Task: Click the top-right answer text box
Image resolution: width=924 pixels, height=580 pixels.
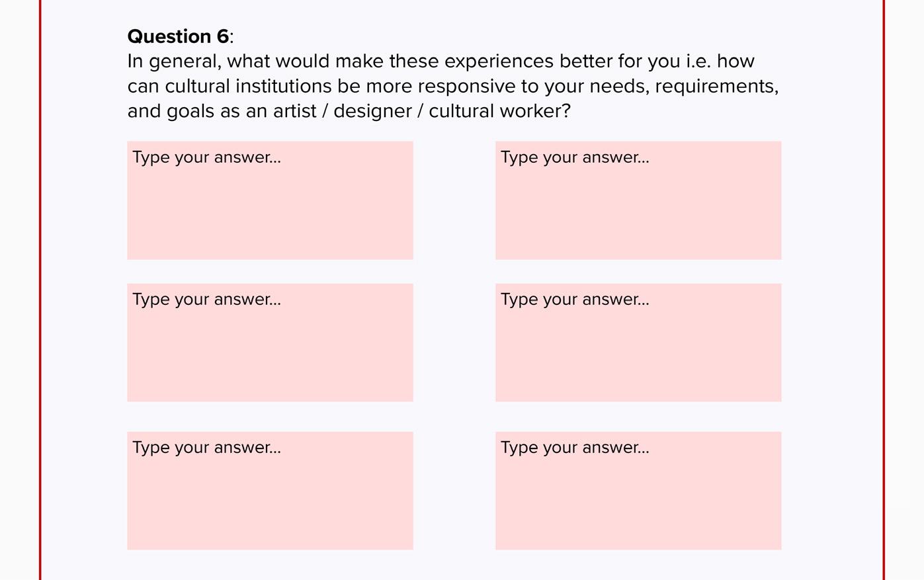Action: (638, 200)
